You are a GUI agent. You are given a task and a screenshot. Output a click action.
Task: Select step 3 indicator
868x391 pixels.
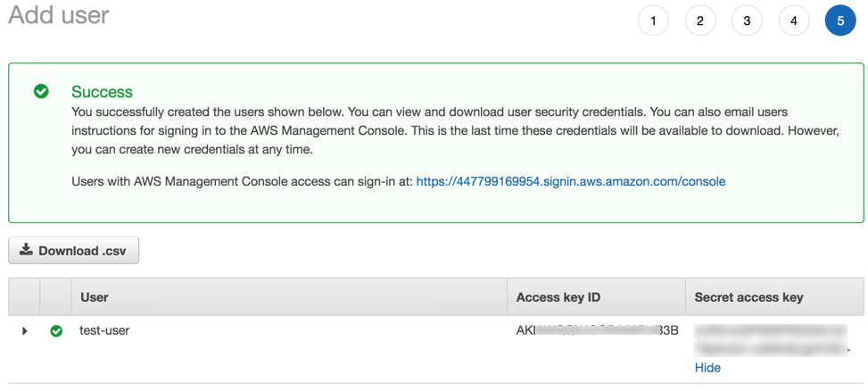point(747,21)
